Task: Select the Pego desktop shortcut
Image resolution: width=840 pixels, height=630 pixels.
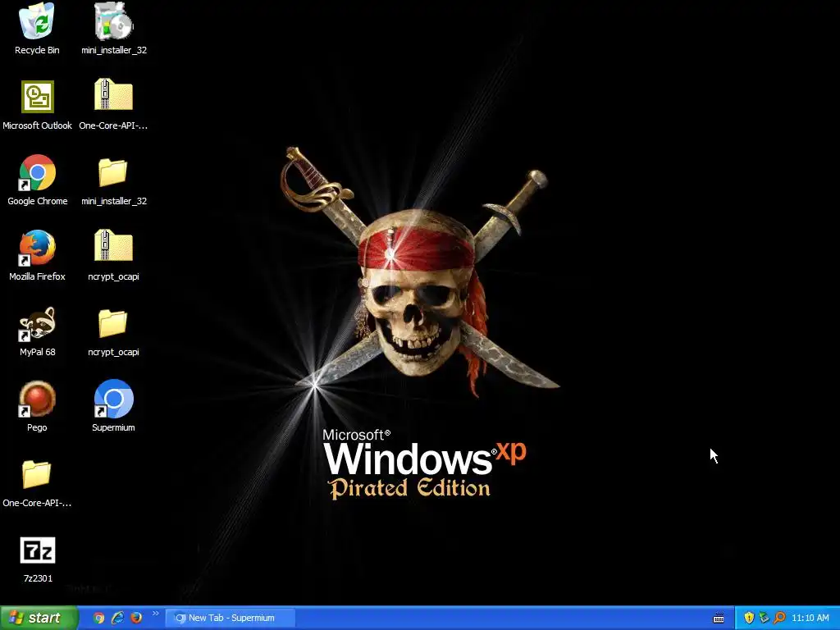Action: pos(38,399)
